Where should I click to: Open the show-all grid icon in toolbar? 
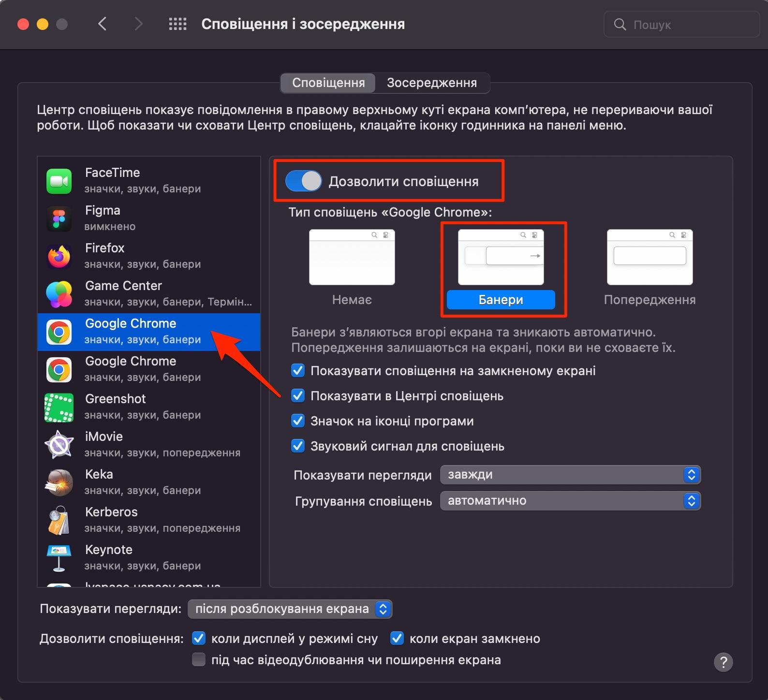177,24
